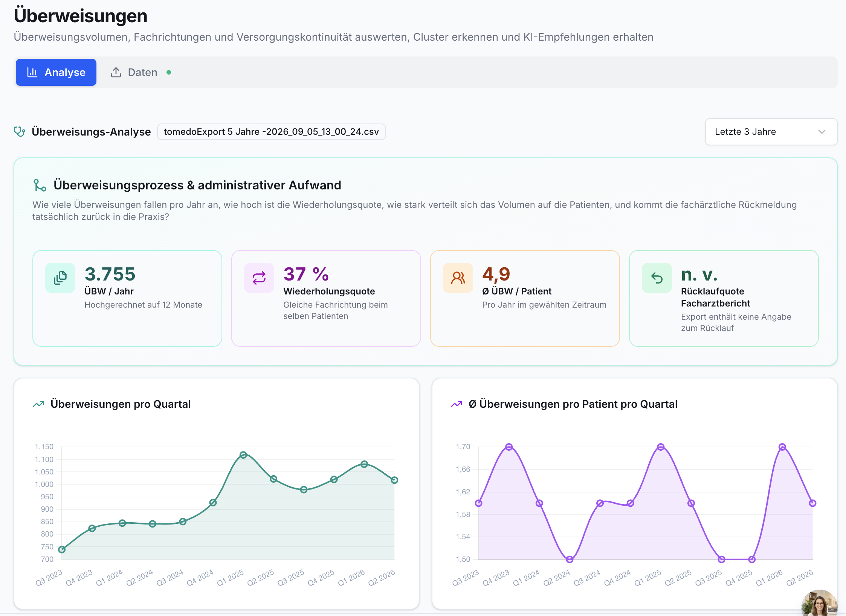The width and height of the screenshot is (846, 616).
Task: Click the purple trend icon beside Ø Überweisungen pro Patient
Action: [x=457, y=404]
